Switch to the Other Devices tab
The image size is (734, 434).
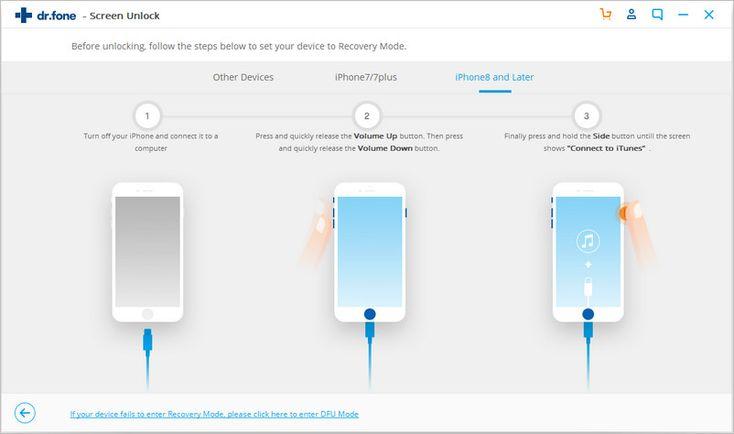tap(243, 77)
